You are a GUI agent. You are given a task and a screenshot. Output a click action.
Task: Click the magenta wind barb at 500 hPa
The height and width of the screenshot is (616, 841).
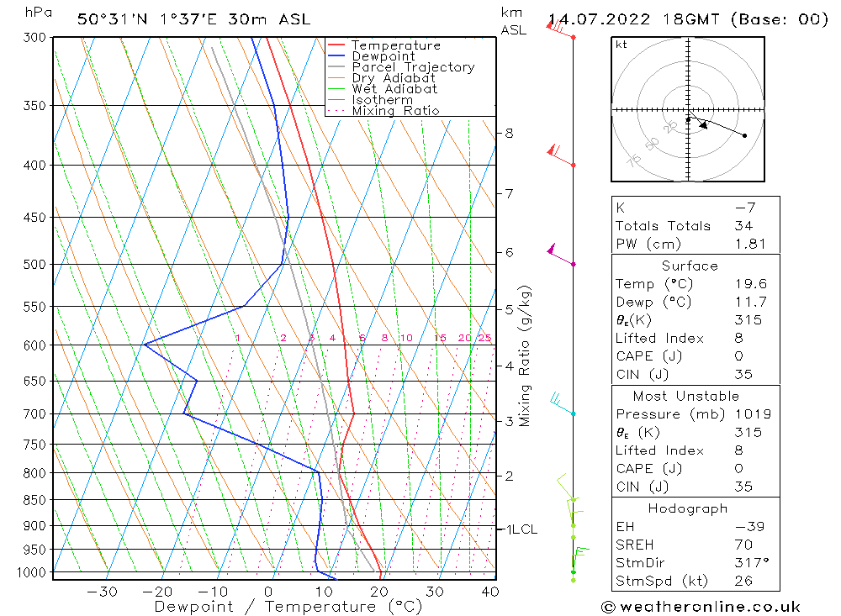click(x=560, y=255)
